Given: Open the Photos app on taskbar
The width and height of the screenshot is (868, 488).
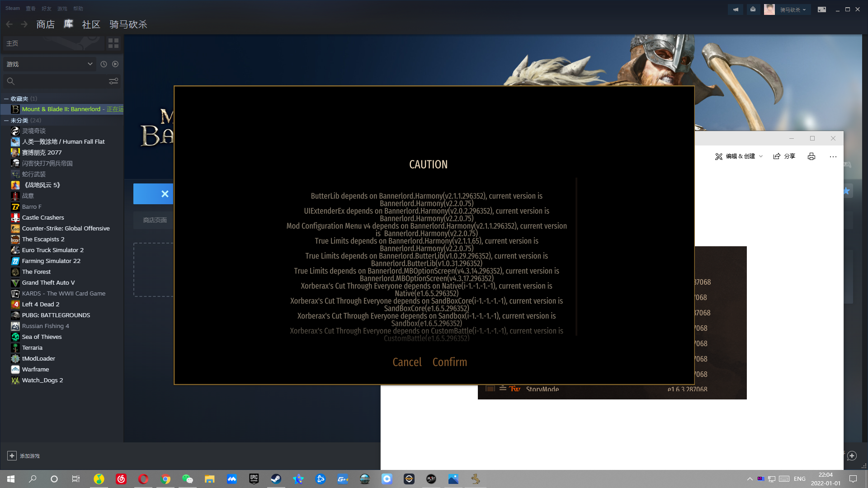Looking at the screenshot, I should click(x=453, y=479).
